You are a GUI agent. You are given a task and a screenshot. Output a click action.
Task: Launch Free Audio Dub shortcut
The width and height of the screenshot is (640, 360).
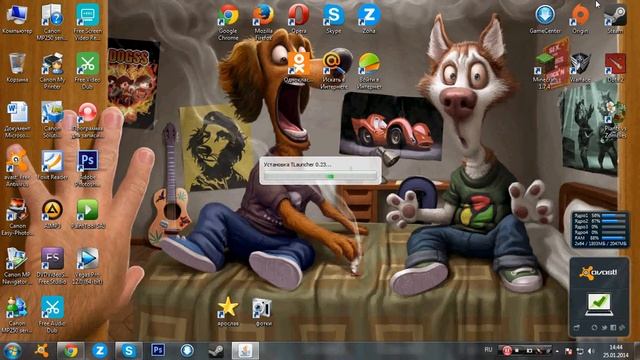[52, 314]
